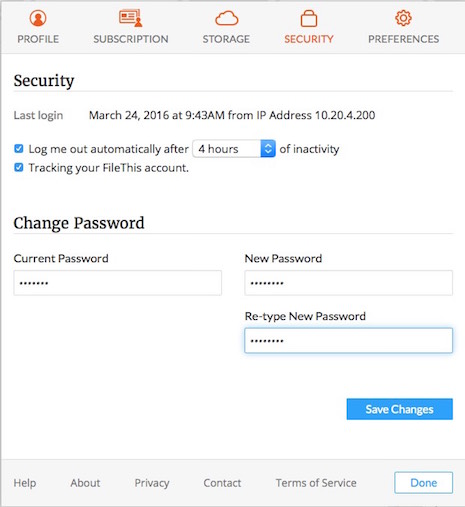This screenshot has height=507, width=465.
Task: Switch to the PROFILE tab label
Action: point(38,39)
